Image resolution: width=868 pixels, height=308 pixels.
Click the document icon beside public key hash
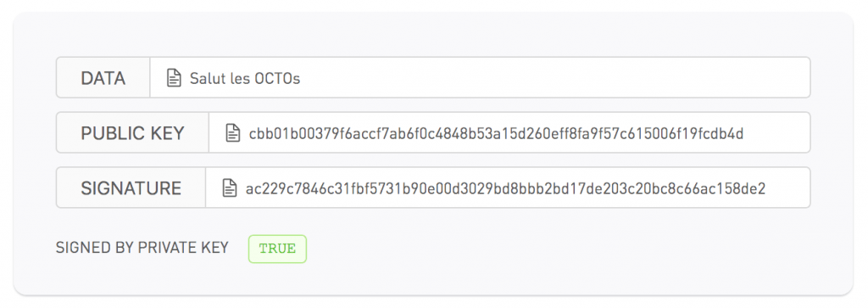click(x=233, y=133)
